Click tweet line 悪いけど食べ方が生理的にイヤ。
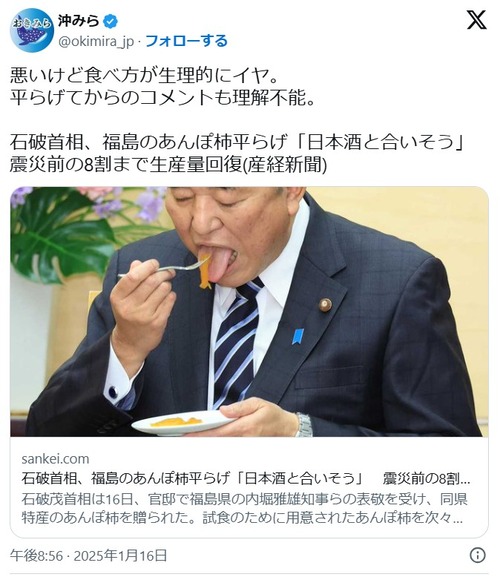Image resolution: width=500 pixels, height=577 pixels. pyautogui.click(x=143, y=76)
